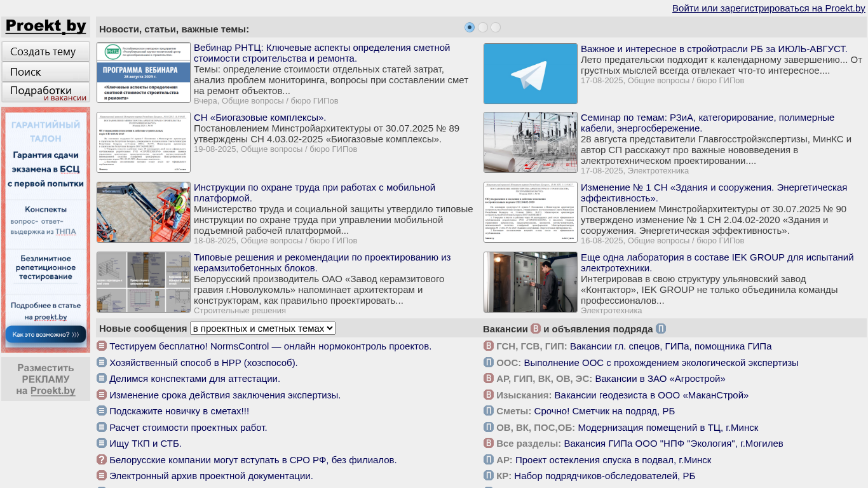Click the vacancy icon beside 'АР, ГИП, ВК, ОВ, ЭС'
The height and width of the screenshot is (488, 868).
point(489,378)
